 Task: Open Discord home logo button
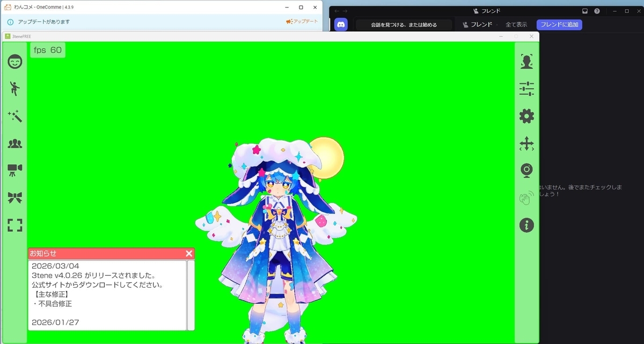point(341,24)
